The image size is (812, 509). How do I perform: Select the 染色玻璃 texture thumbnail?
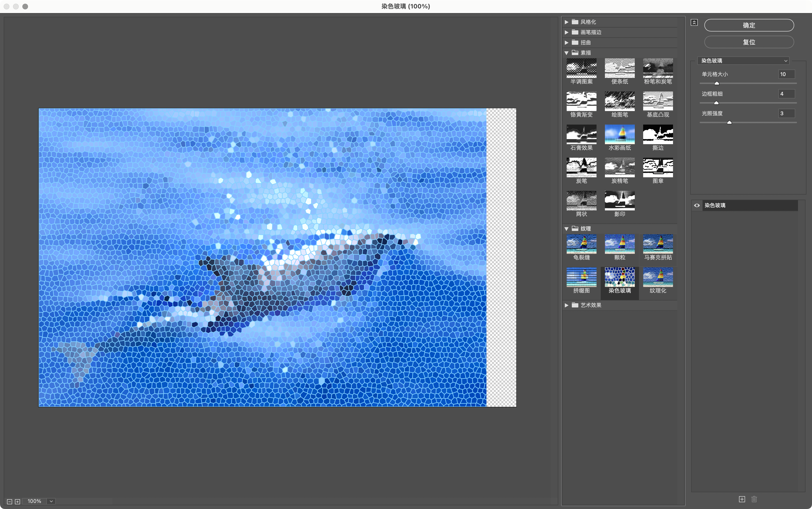pos(620,277)
